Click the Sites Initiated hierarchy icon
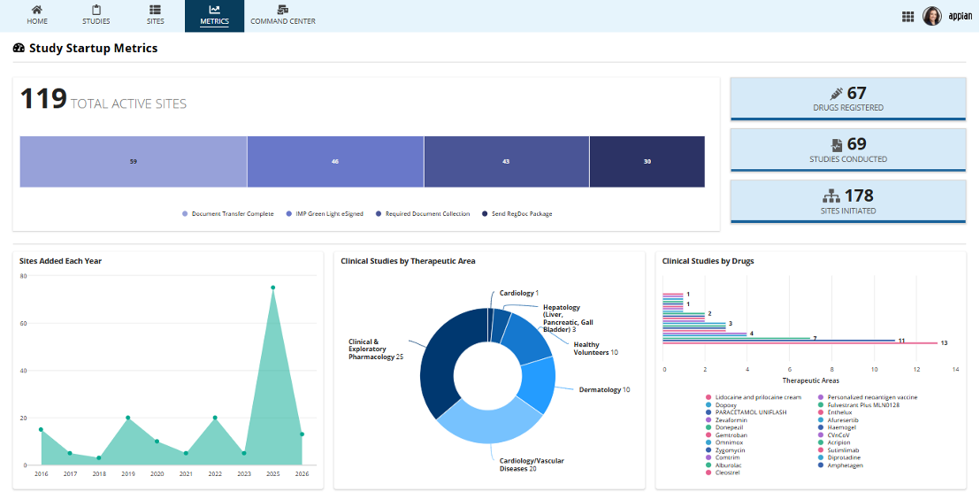980x499 pixels. point(832,196)
